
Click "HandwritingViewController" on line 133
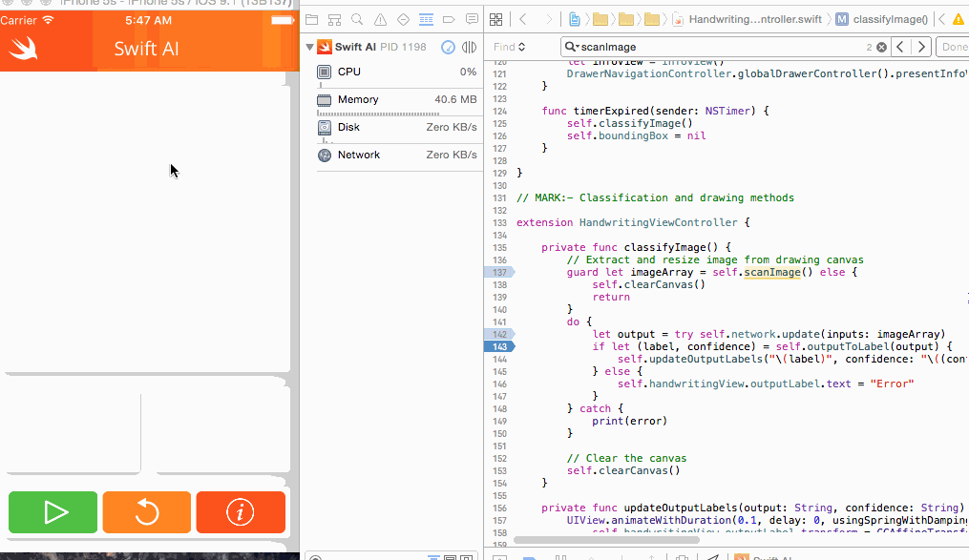(x=658, y=222)
